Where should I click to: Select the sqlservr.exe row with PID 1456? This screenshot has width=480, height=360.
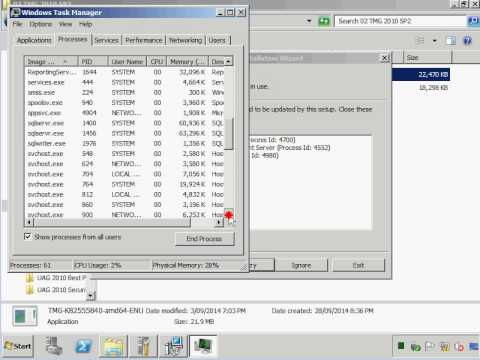(x=124, y=133)
